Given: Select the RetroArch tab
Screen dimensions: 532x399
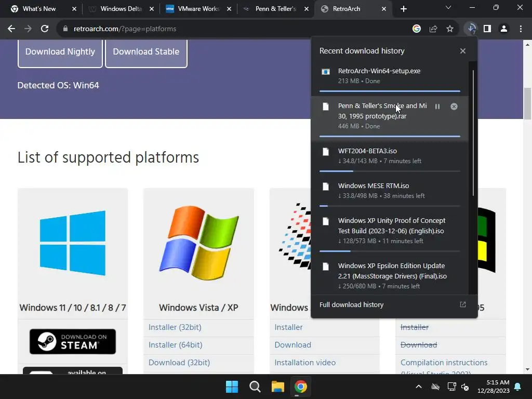Looking at the screenshot, I should 353,9.
